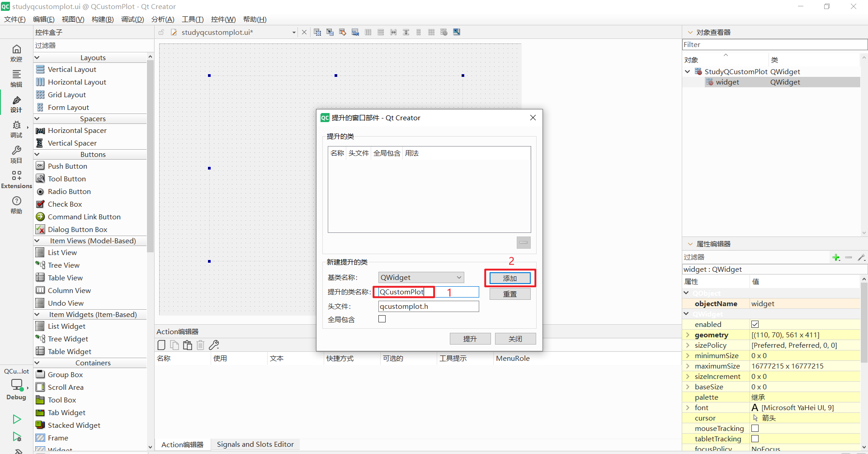Open the wrench configure icon in Action编辑器
868x454 pixels.
pos(214,345)
